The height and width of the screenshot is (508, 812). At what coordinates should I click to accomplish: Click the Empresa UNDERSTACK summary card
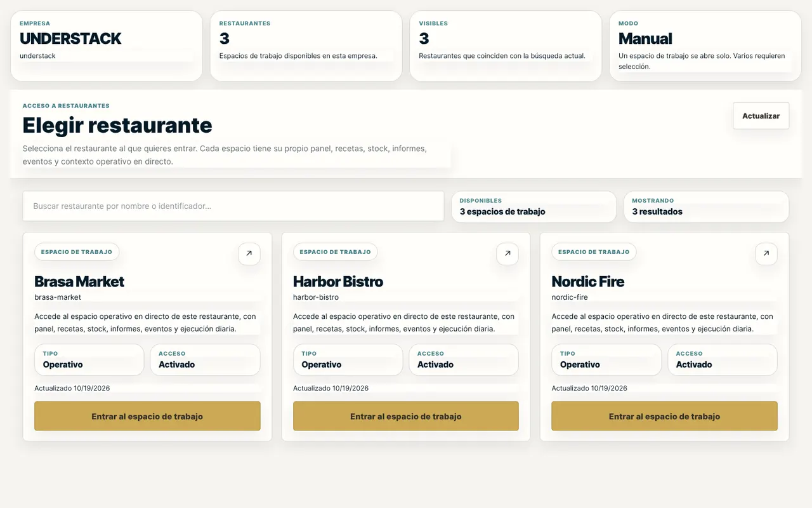click(x=107, y=46)
